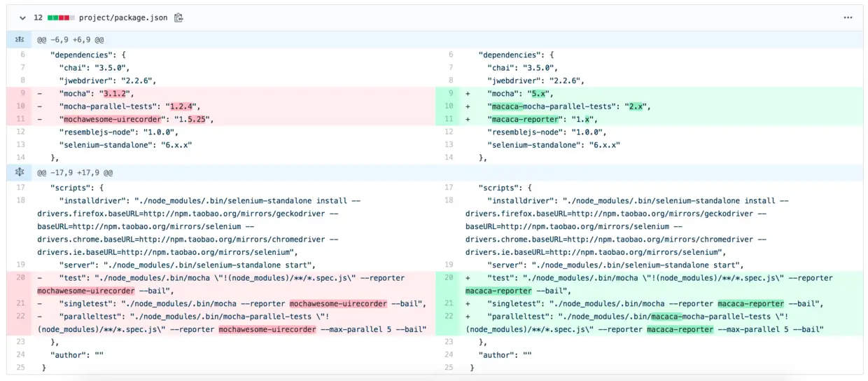Image resolution: width=868 pixels, height=381 pixels.
Task: Click removed "mochawesome-uirecorder" dependency key on line 11
Action: pyautogui.click(x=112, y=119)
